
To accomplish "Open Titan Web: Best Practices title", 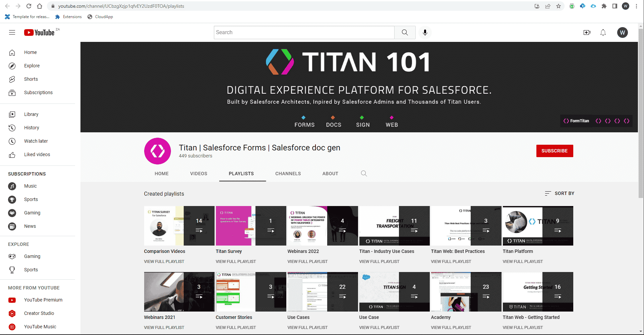I will pyautogui.click(x=458, y=251).
